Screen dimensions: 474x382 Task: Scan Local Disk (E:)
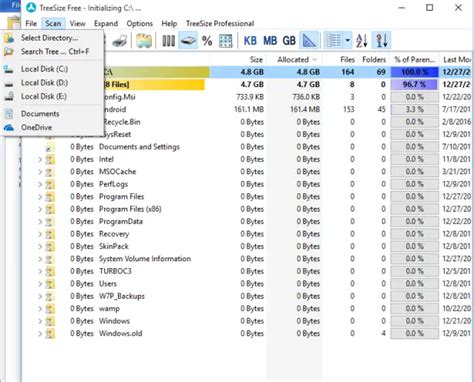pyautogui.click(x=53, y=96)
